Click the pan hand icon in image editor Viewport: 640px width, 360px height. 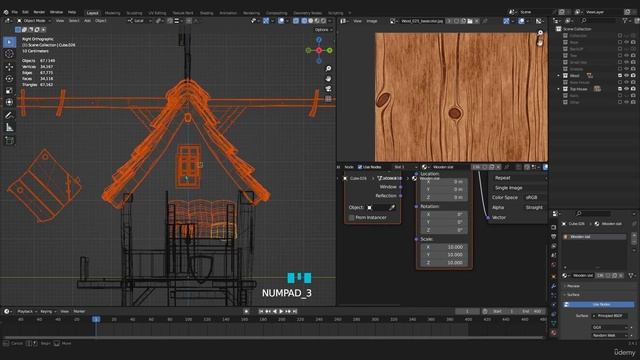540,42
